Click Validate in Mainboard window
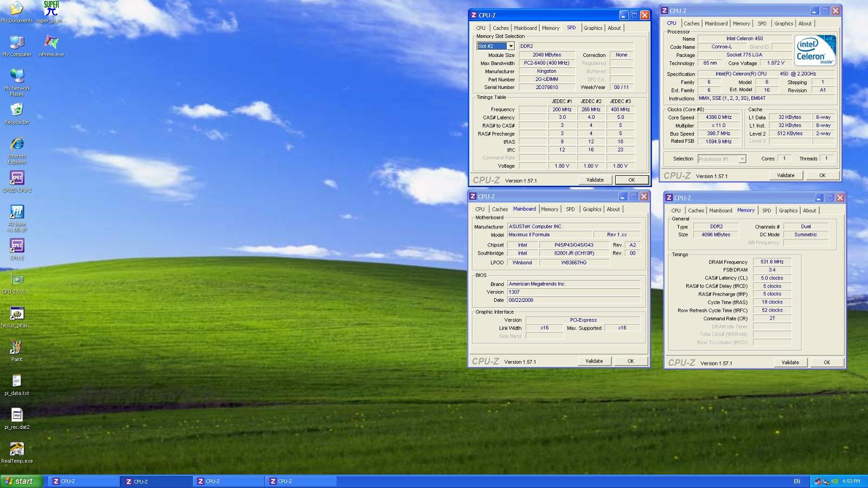 (x=594, y=361)
